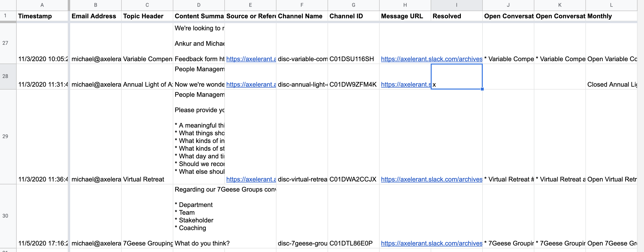
Task: Click the Source or Reference header cell
Action: pyautogui.click(x=250, y=16)
